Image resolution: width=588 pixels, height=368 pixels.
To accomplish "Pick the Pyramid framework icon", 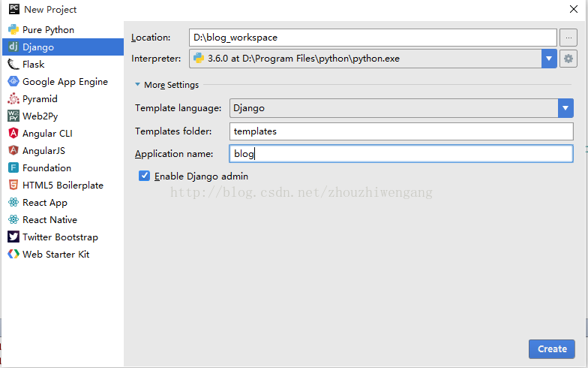I will point(13,99).
